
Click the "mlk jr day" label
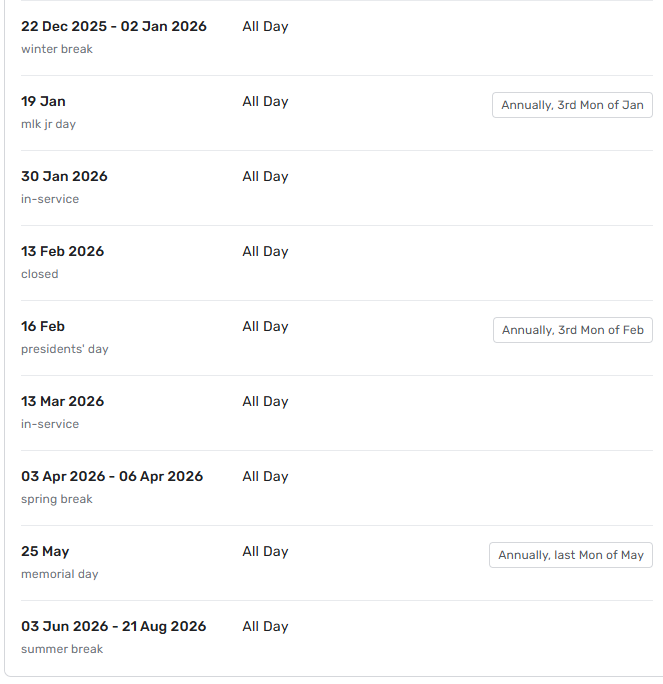pos(48,124)
